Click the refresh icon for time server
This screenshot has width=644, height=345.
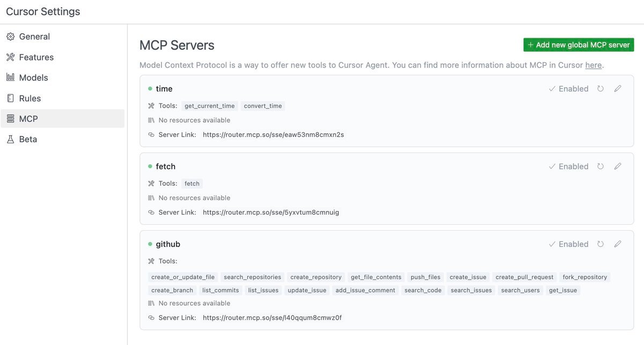[601, 89]
